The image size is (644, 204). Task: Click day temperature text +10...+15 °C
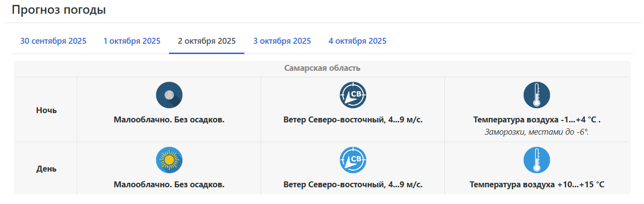[537, 185]
